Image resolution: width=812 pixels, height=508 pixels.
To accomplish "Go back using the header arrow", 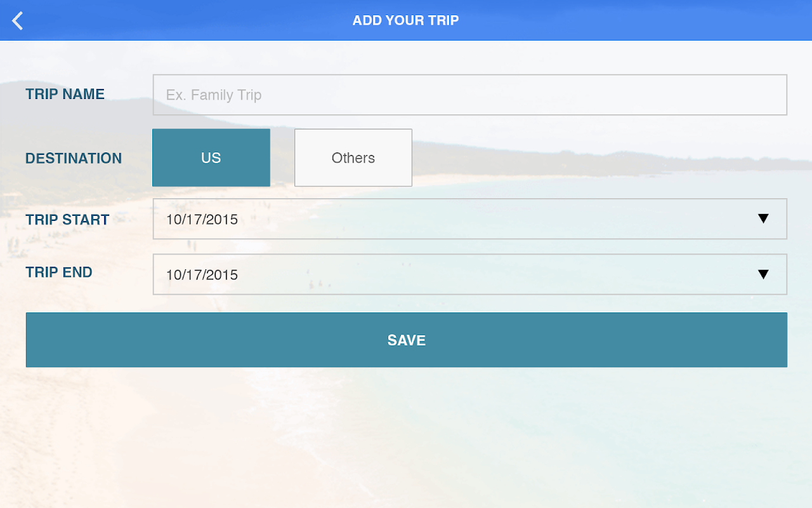I will coord(18,20).
